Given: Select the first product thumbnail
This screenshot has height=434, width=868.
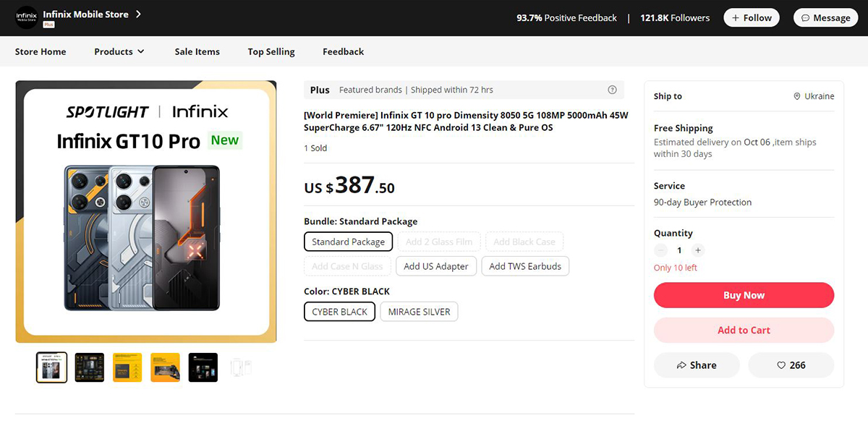Looking at the screenshot, I should (x=52, y=367).
